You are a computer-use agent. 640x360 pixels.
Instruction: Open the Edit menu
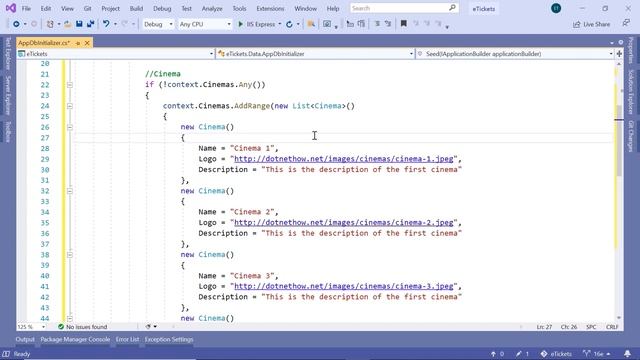click(x=46, y=9)
